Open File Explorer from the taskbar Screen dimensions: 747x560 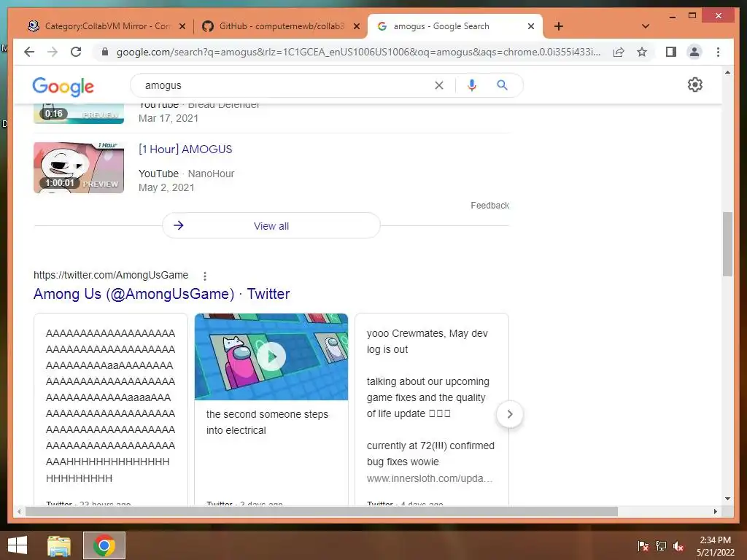click(x=59, y=545)
